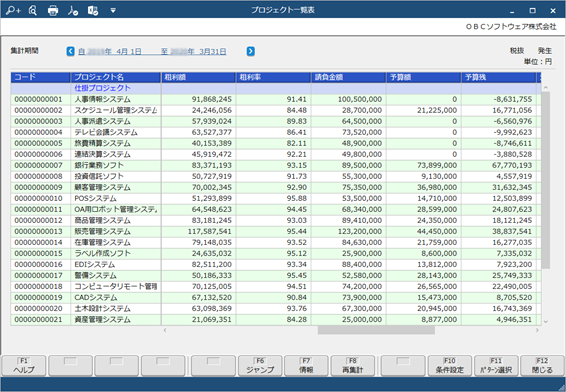Image resolution: width=566 pixels, height=392 pixels.
Task: Select row POSシステム
Action: click(x=276, y=198)
